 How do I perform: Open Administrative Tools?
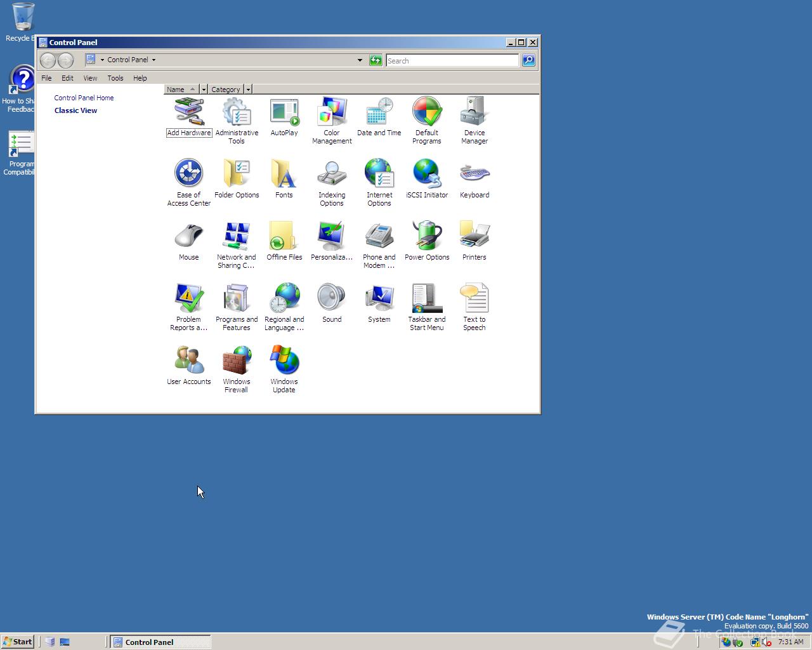click(237, 121)
